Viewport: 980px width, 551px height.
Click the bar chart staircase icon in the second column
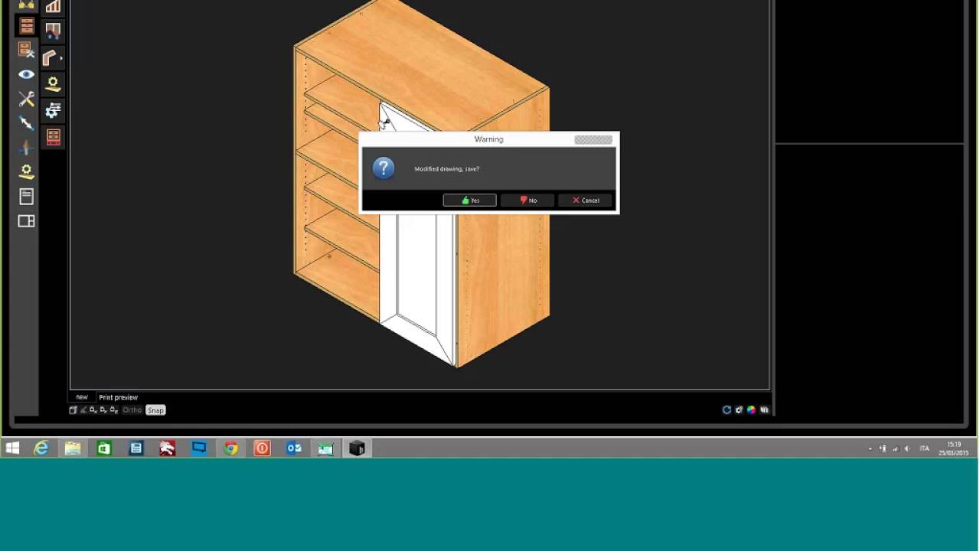coord(53,6)
